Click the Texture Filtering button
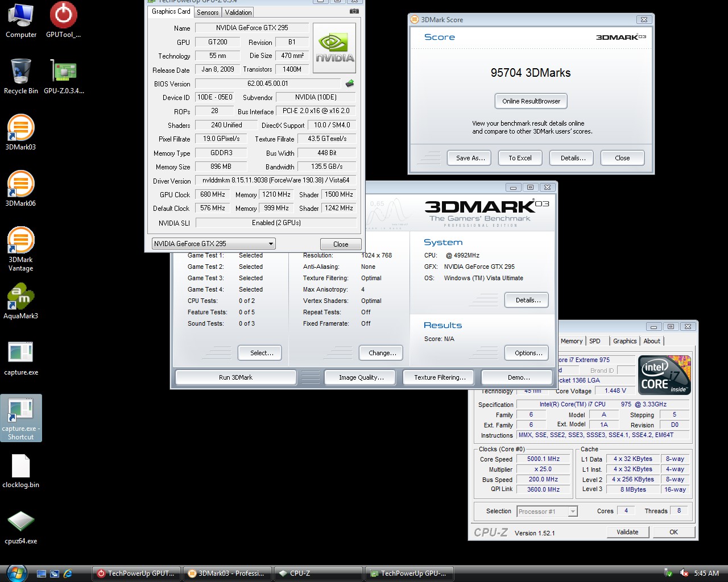This screenshot has width=728, height=582. [x=440, y=377]
